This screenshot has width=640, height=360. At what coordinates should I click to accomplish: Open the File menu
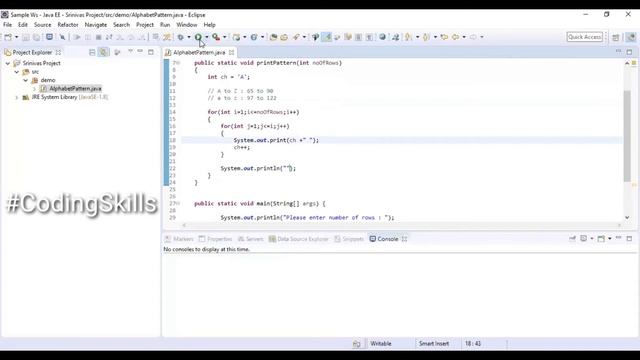[x=7, y=25]
